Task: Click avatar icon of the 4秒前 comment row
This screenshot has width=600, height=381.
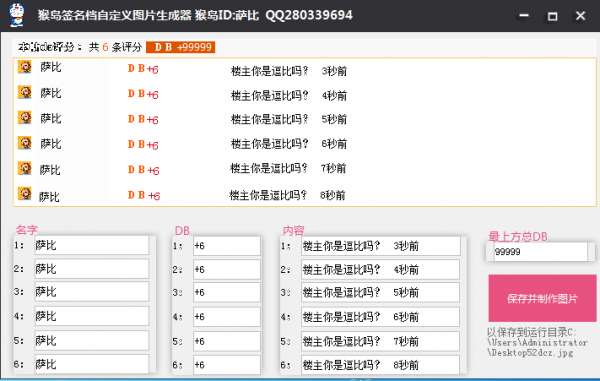Action: 25,92
